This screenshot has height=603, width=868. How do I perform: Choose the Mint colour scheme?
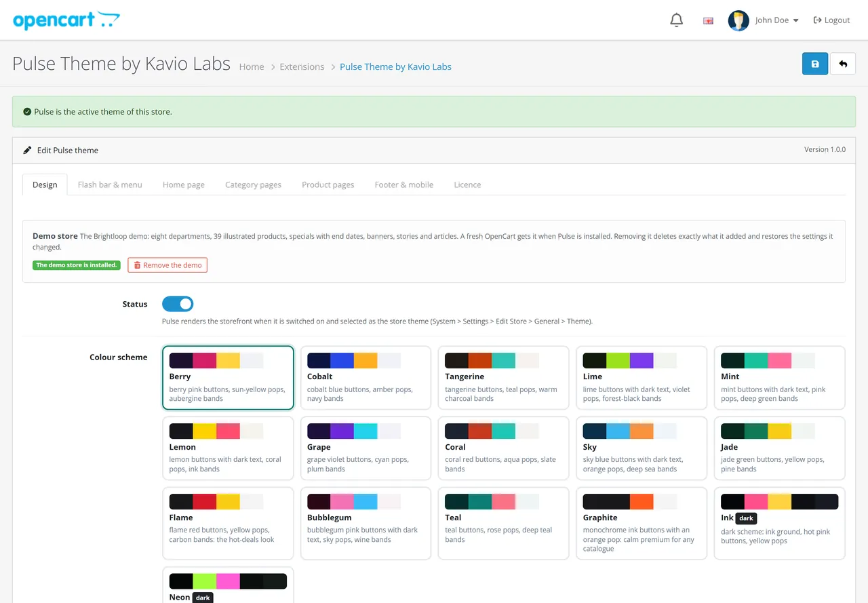click(x=779, y=378)
